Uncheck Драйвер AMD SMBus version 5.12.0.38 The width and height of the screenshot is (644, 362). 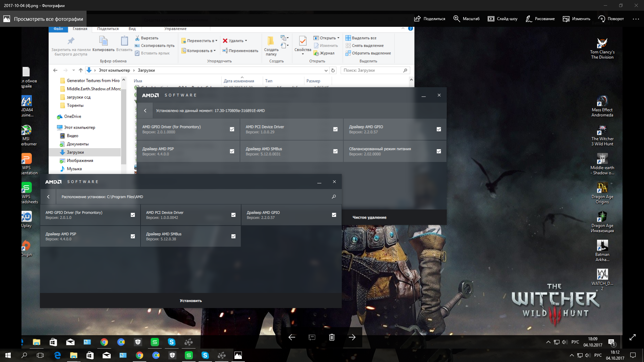[x=233, y=236]
